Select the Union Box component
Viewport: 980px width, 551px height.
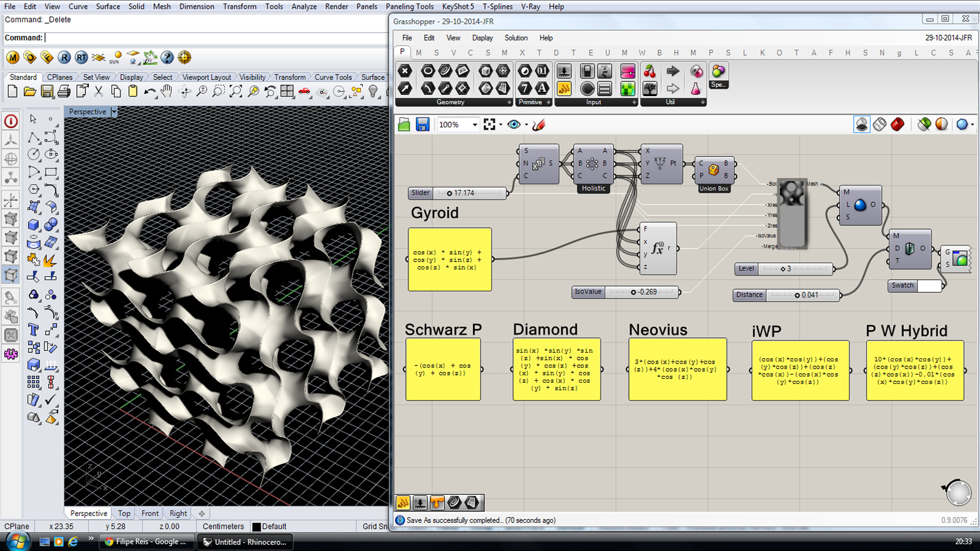[x=714, y=173]
